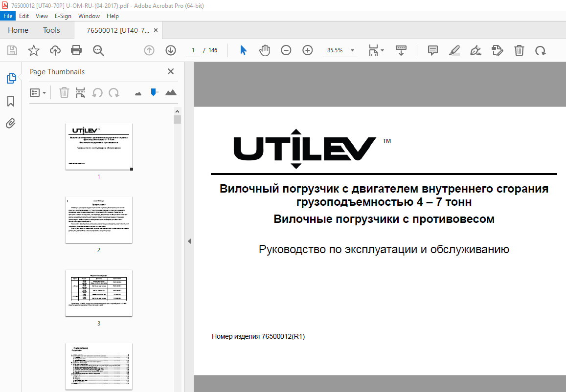Open the Find text magnifier tool
The width and height of the screenshot is (566, 392).
(98, 50)
